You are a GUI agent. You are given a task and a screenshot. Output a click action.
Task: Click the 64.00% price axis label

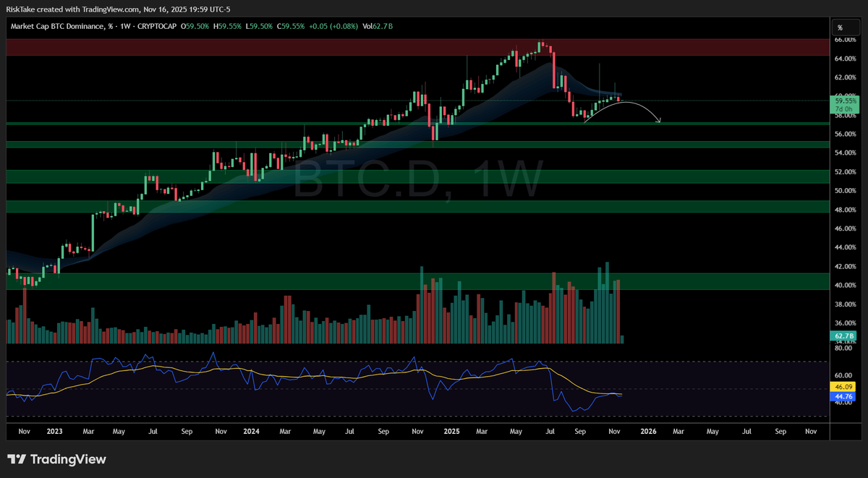click(846, 59)
